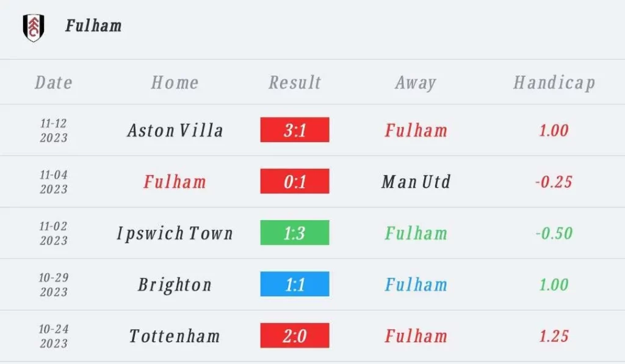This screenshot has width=625, height=364.
Task: Click the Man Utd team name
Action: (x=416, y=182)
